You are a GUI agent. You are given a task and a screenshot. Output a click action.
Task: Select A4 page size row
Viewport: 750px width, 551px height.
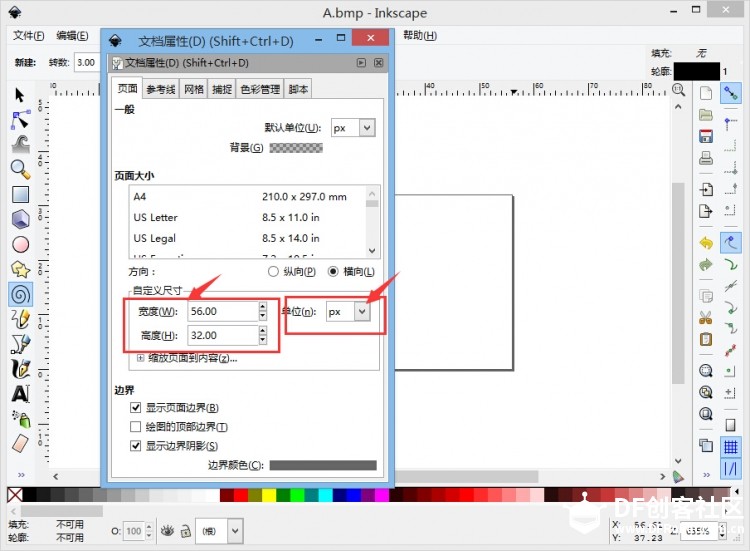coord(247,197)
